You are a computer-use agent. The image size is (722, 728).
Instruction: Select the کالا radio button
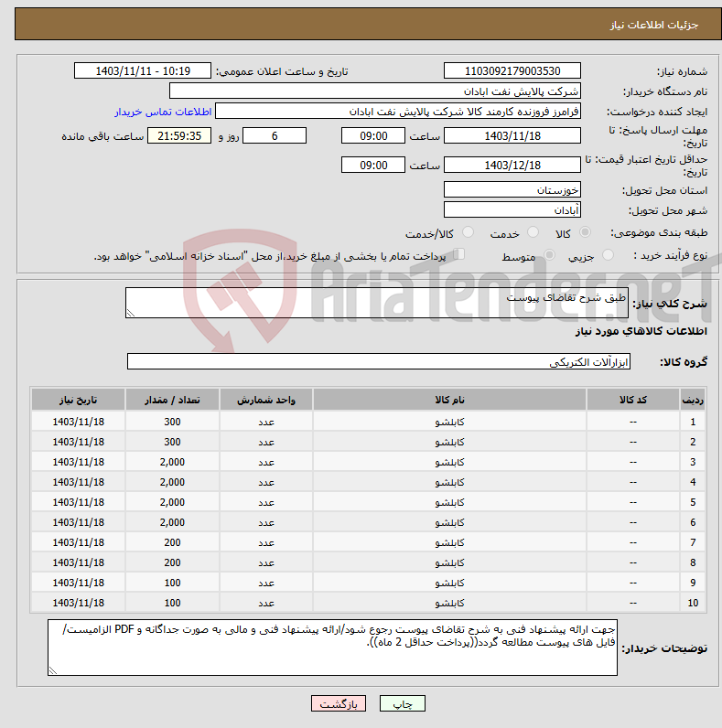(x=585, y=232)
